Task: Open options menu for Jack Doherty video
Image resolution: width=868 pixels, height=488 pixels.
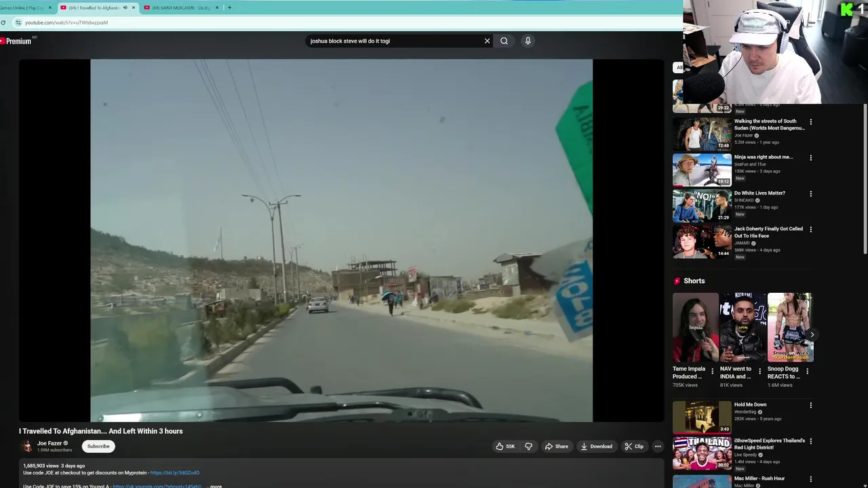Action: pyautogui.click(x=810, y=230)
